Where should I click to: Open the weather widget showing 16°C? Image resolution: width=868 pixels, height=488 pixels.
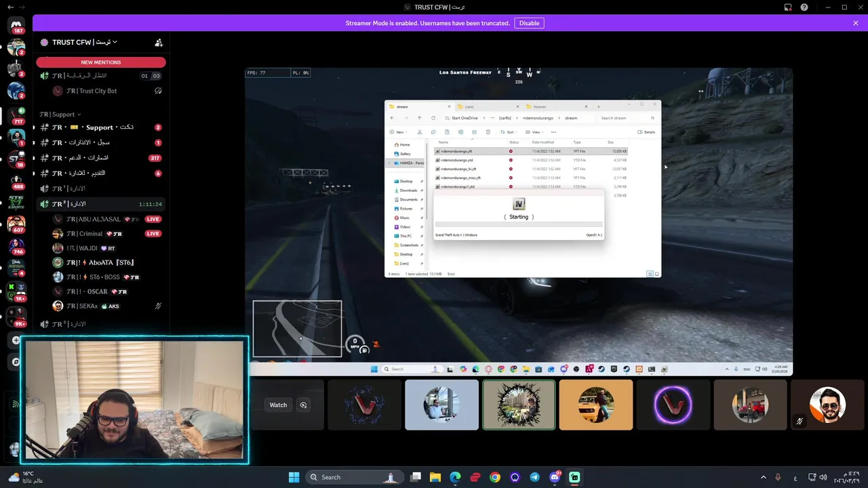click(26, 477)
